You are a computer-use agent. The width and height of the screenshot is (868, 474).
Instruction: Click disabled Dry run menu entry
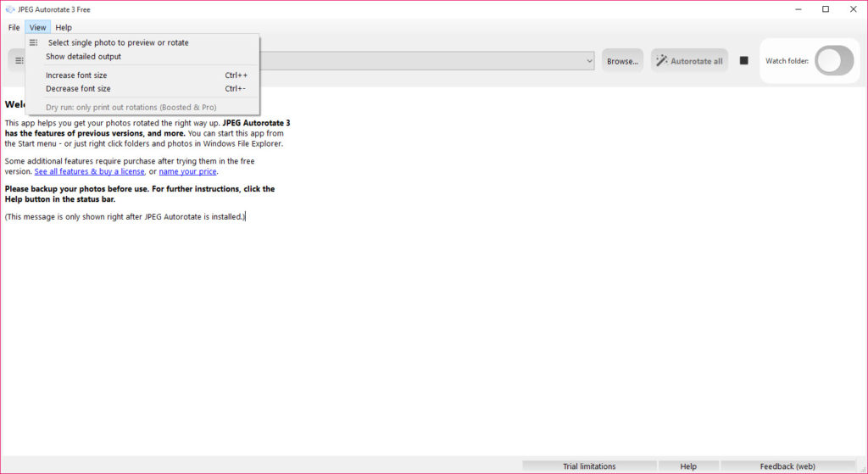pos(142,108)
